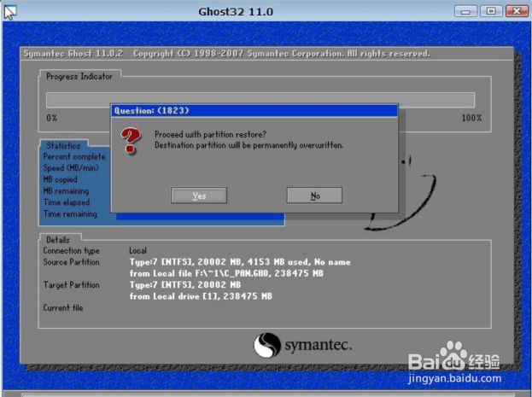This screenshot has width=532, height=397.
Task: Click the progress indicator bar
Action: click(260, 100)
